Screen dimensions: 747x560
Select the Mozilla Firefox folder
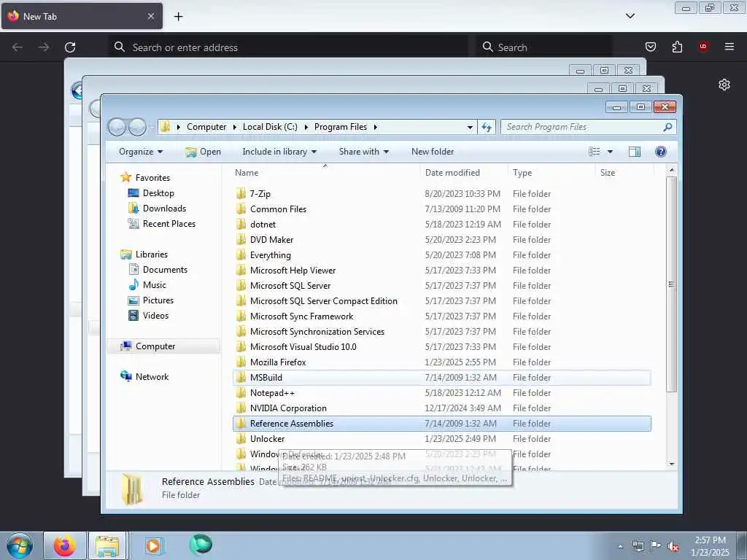click(x=278, y=362)
